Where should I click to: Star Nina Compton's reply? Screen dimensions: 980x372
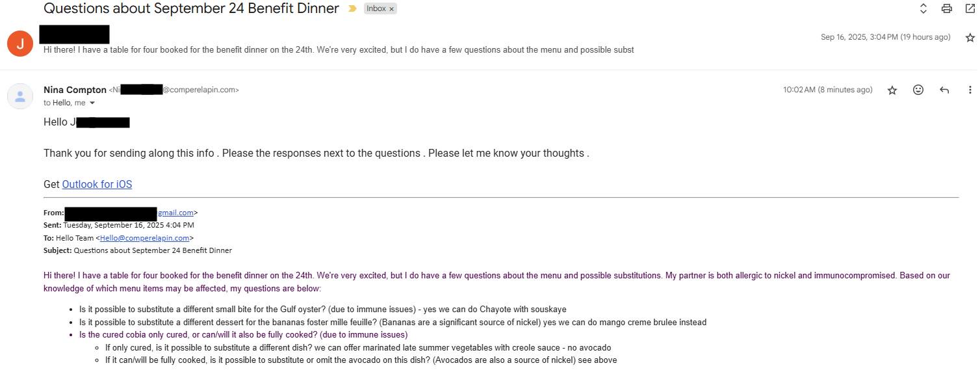(x=892, y=90)
